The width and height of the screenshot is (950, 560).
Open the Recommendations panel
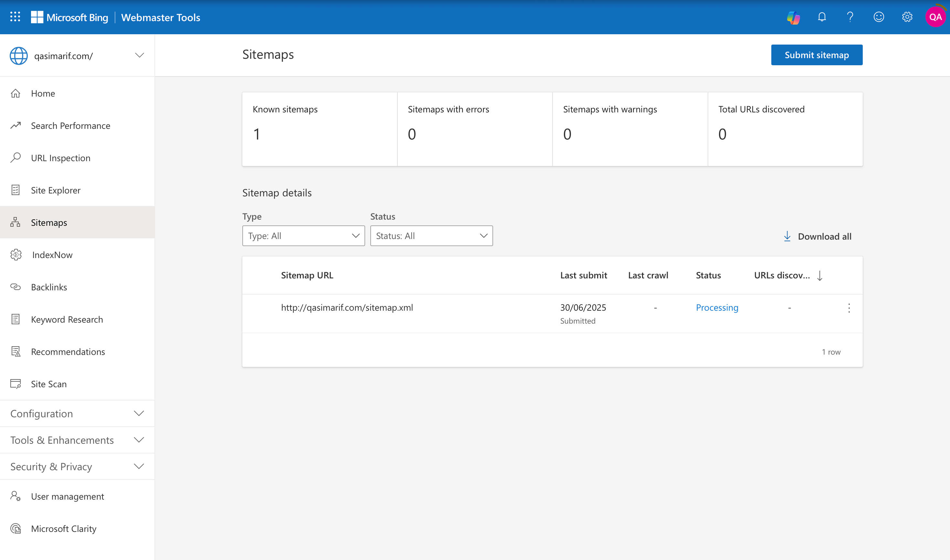[x=68, y=351]
